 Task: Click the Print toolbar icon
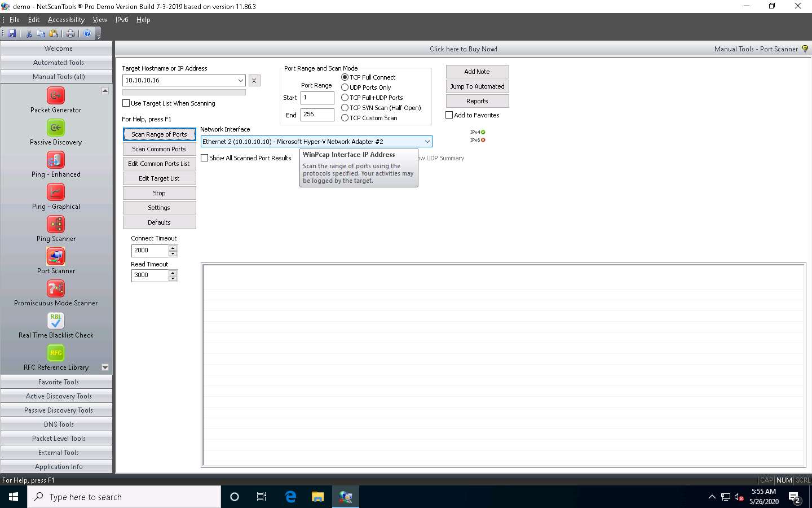[x=70, y=34]
